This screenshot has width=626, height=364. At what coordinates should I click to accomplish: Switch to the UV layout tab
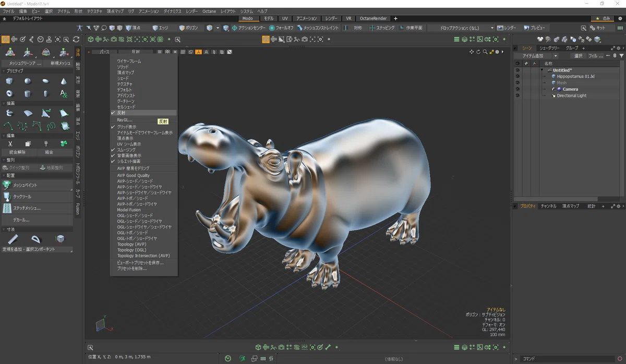285,18
